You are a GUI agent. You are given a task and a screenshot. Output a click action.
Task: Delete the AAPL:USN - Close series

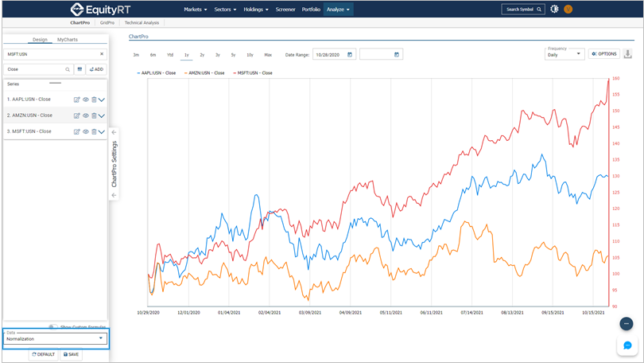[94, 100]
